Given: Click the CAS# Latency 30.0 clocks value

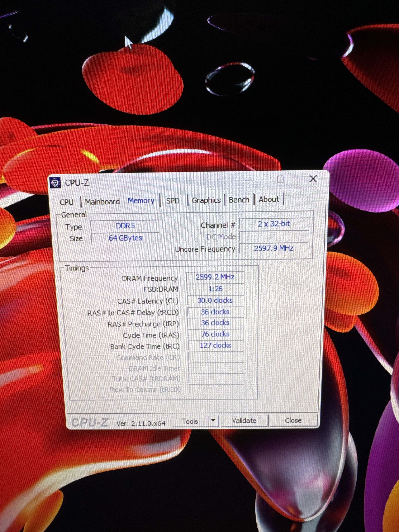Looking at the screenshot, I should tap(215, 300).
